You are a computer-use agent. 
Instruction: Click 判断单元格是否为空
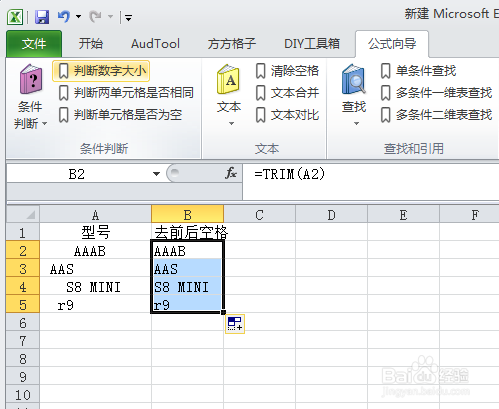[x=120, y=115]
